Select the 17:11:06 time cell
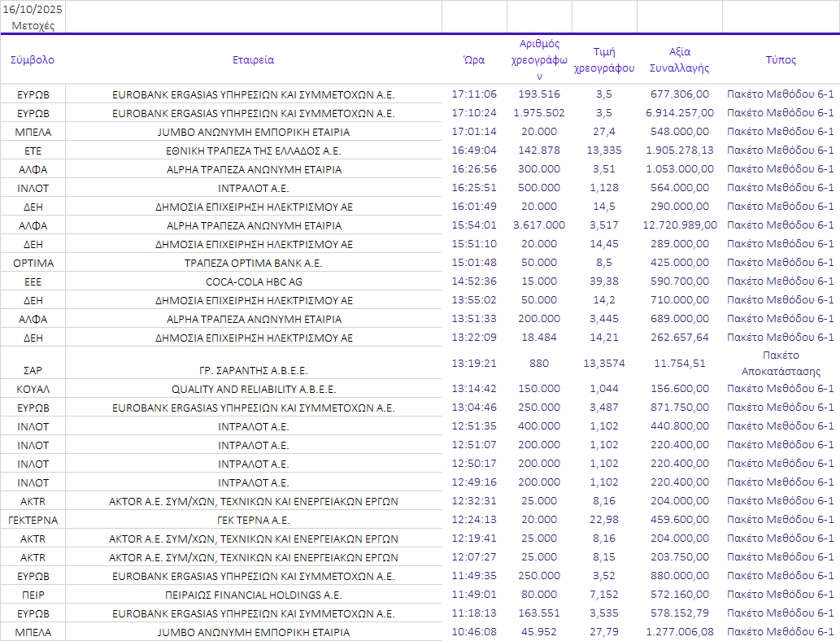 (474, 94)
